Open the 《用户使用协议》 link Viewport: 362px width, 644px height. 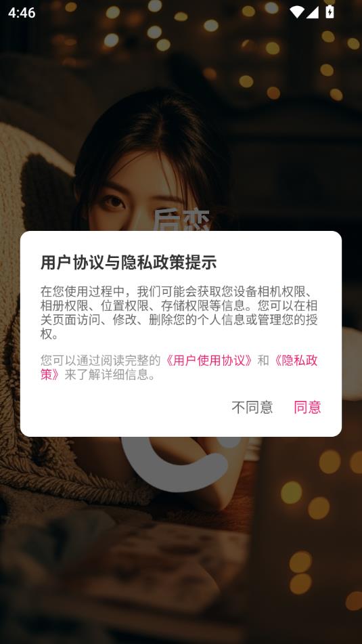[209, 360]
